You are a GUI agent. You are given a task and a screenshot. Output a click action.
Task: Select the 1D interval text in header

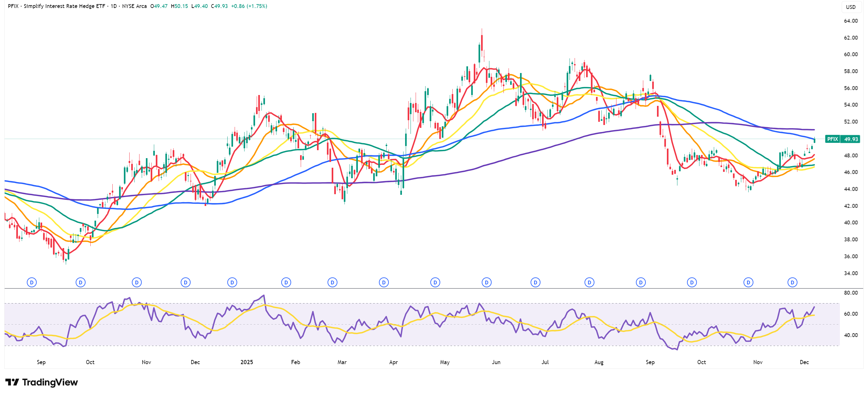(114, 6)
